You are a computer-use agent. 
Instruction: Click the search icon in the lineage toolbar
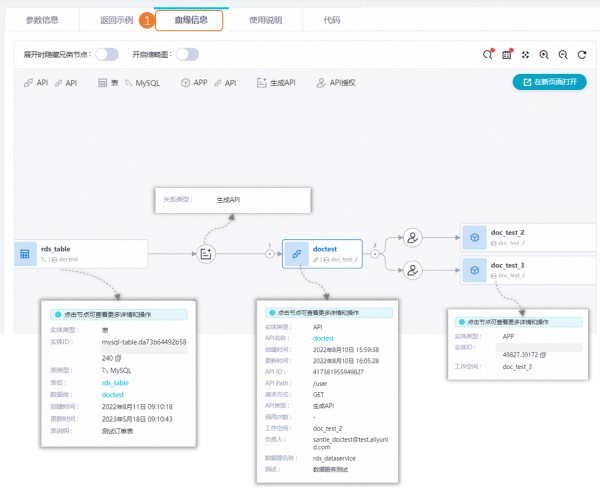(x=488, y=55)
